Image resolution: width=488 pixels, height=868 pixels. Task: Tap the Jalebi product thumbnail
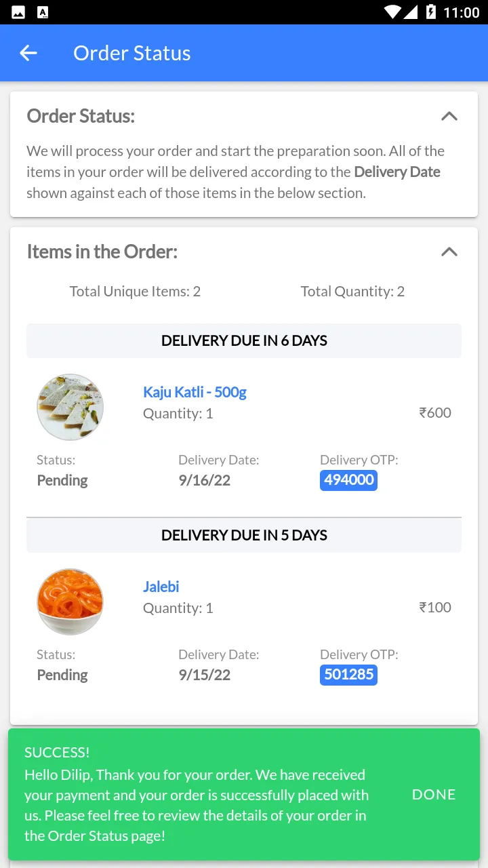point(70,601)
